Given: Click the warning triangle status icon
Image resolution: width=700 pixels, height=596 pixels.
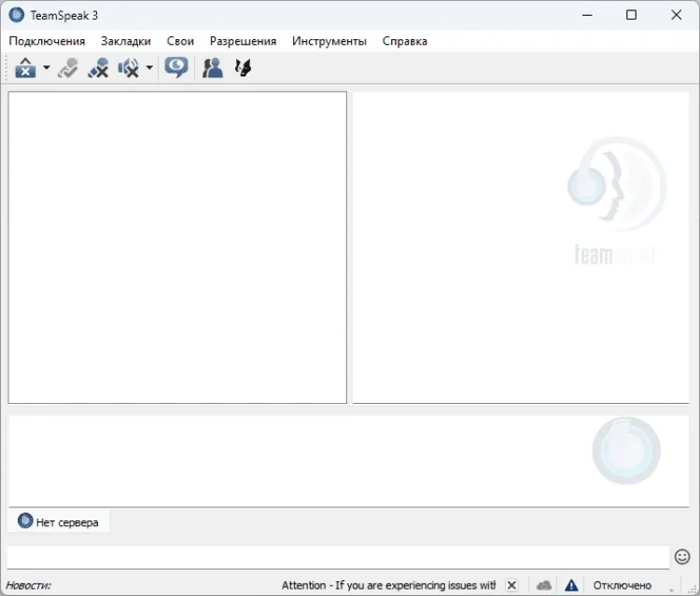Looking at the screenshot, I should click(x=571, y=585).
